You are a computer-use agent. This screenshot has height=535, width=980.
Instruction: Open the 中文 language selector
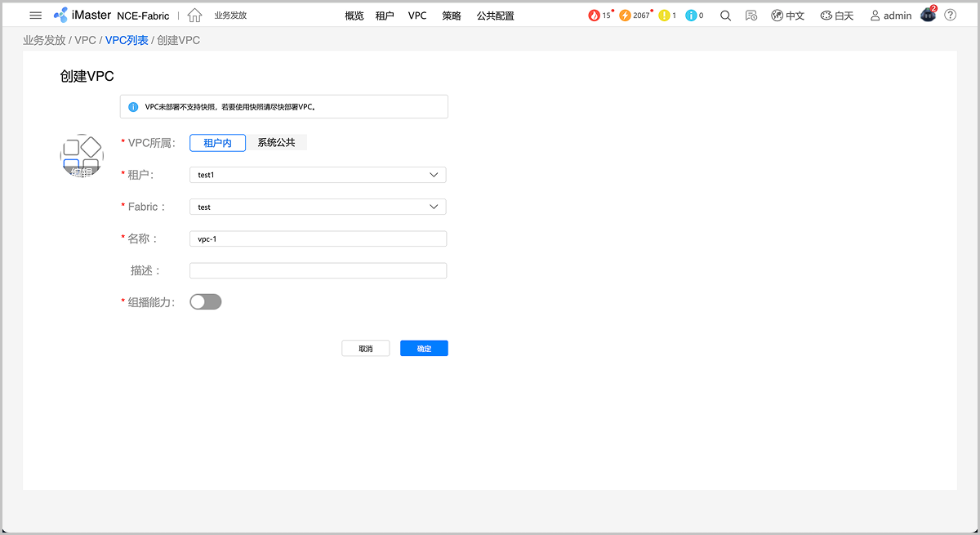788,16
